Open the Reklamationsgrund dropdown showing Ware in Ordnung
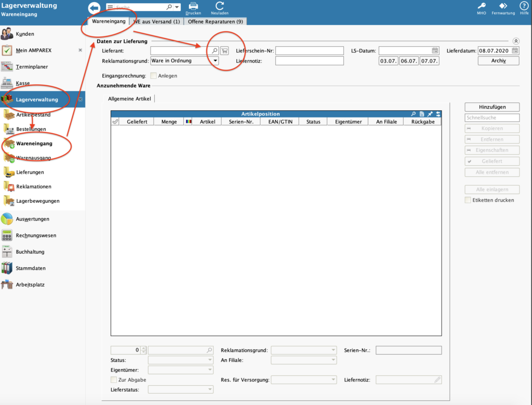Image resolution: width=532 pixels, height=405 pixels. (184, 61)
